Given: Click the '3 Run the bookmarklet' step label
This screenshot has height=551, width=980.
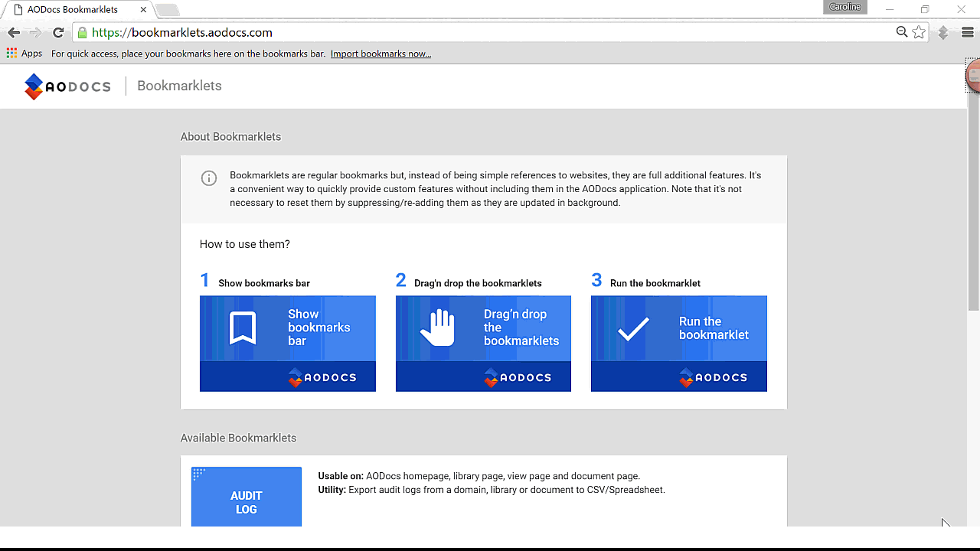Looking at the screenshot, I should 646,282.
